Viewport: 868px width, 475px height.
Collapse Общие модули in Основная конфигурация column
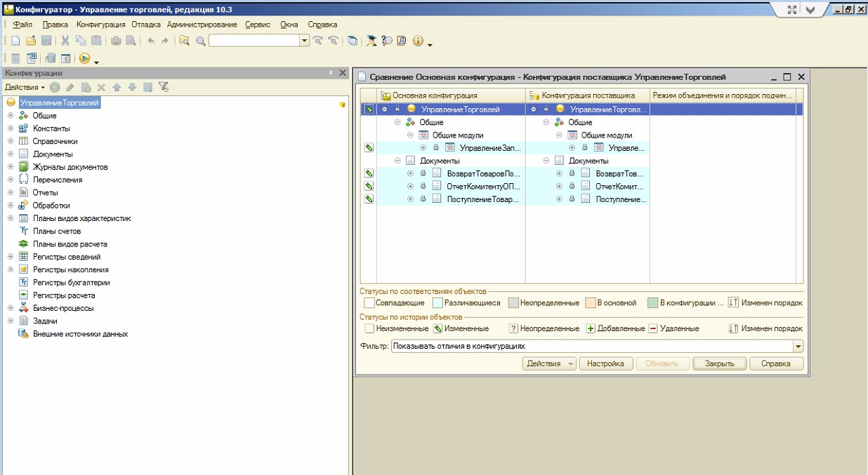click(410, 135)
